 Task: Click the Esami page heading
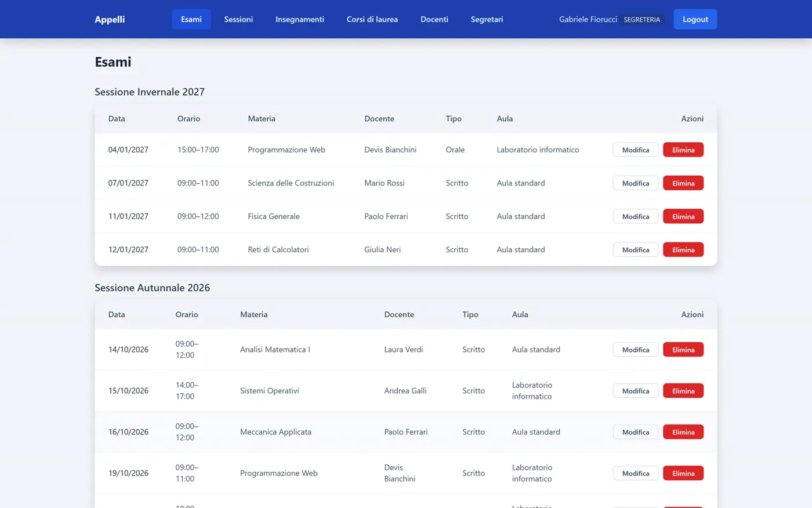coord(113,62)
